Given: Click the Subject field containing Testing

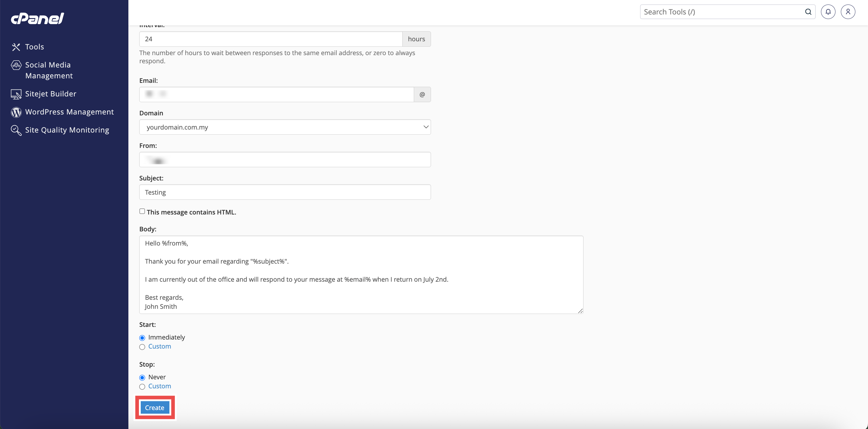Looking at the screenshot, I should (285, 192).
